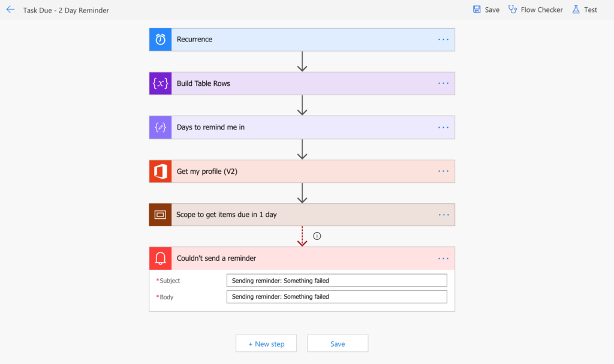Click the Save disk icon in top bar
Viewport: 614px width, 364px height.
pyautogui.click(x=477, y=10)
